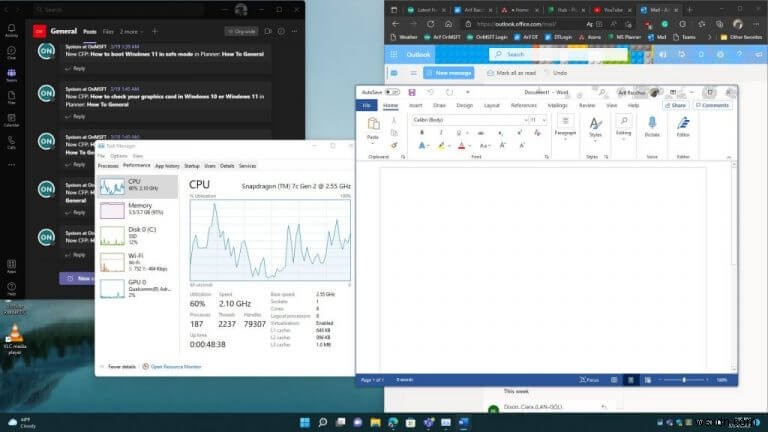Image resolution: width=768 pixels, height=432 pixels.
Task: Open the font name dropdown in Word
Action: [x=526, y=120]
